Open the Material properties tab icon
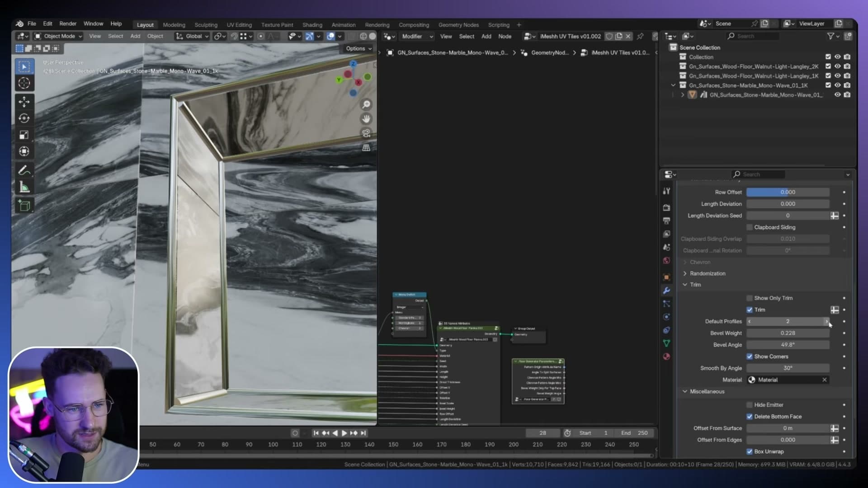This screenshot has width=868, height=488. coord(666,357)
